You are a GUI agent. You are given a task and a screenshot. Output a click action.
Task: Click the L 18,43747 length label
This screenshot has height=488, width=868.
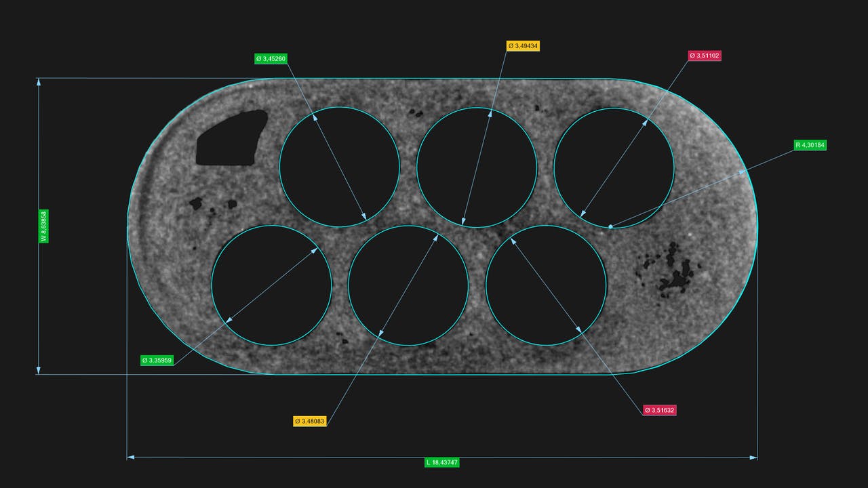pyautogui.click(x=442, y=462)
